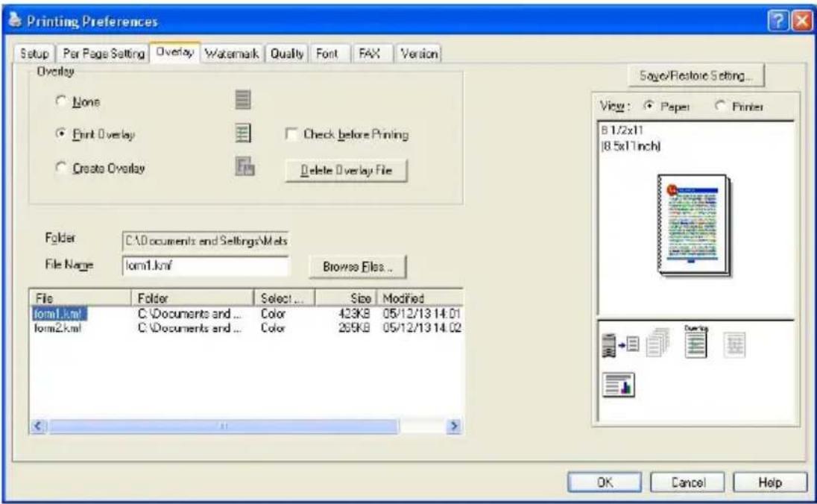Click the folder path in form1.kmf row
Viewport: 817px width, 504px height.
(x=189, y=314)
